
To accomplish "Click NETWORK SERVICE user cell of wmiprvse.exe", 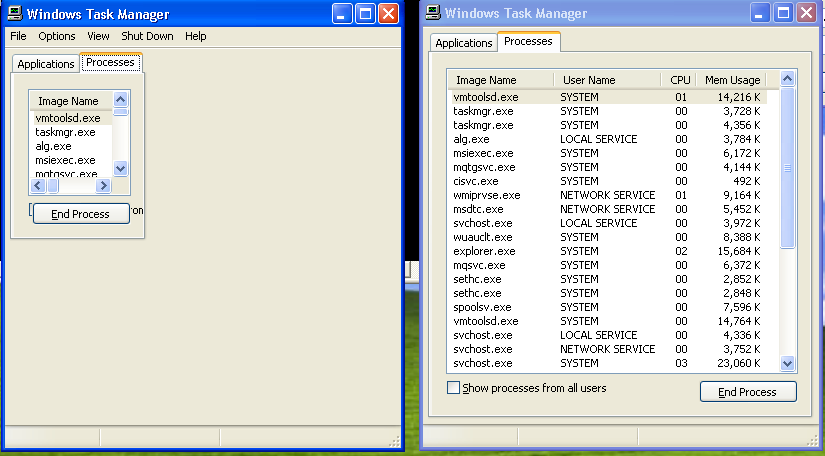I will click(607, 195).
